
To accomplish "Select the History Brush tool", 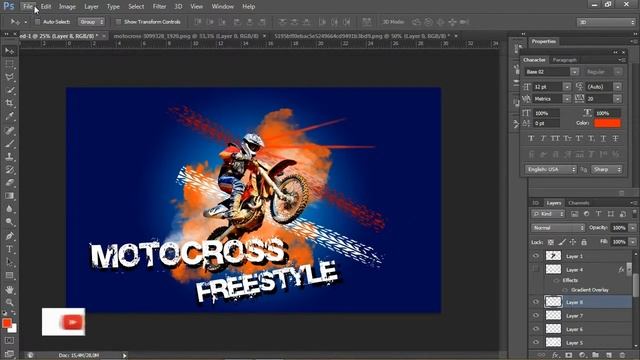I will point(10,169).
